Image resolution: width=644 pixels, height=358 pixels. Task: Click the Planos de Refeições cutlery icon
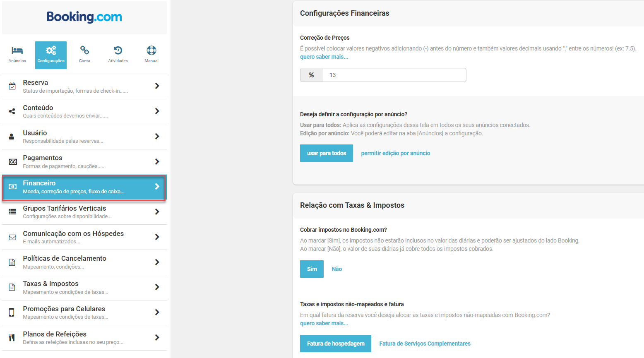point(12,338)
